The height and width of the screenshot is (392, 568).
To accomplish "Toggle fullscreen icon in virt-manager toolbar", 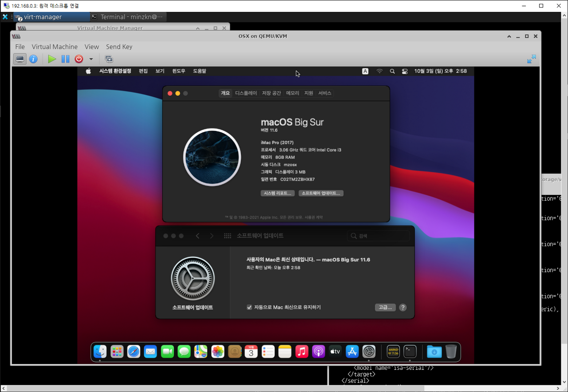I will pos(532,59).
